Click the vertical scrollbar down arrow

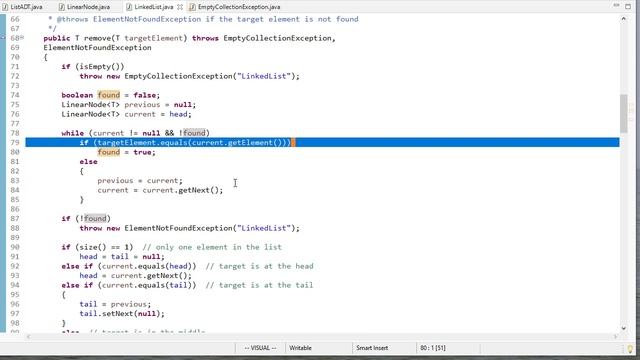coord(624,328)
